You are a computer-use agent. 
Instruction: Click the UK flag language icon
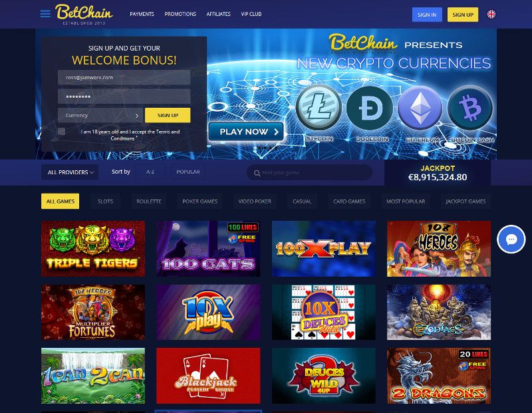pos(491,14)
